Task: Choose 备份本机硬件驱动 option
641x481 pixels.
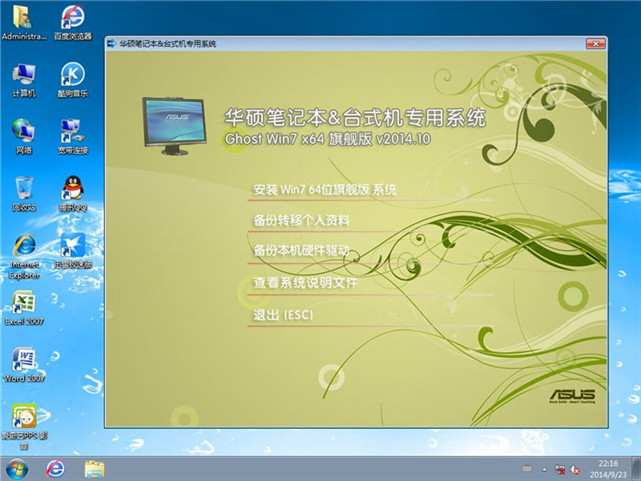Action: click(301, 251)
